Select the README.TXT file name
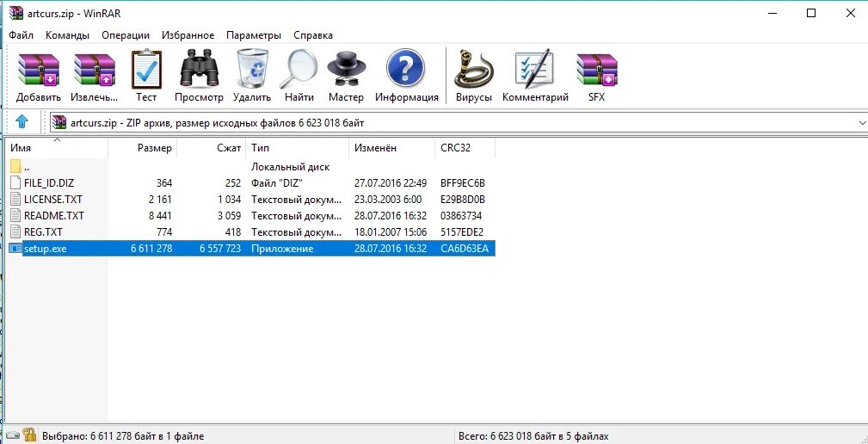Image resolution: width=868 pixels, height=444 pixels. tap(53, 216)
